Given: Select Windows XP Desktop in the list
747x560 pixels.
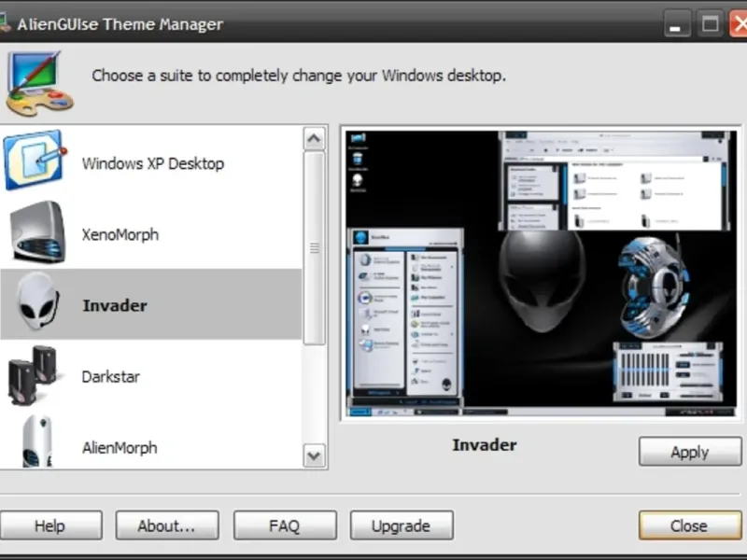Looking at the screenshot, I should click(x=153, y=164).
